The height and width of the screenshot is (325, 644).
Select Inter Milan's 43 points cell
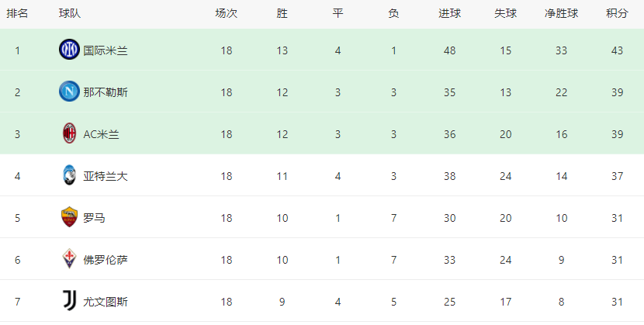617,50
